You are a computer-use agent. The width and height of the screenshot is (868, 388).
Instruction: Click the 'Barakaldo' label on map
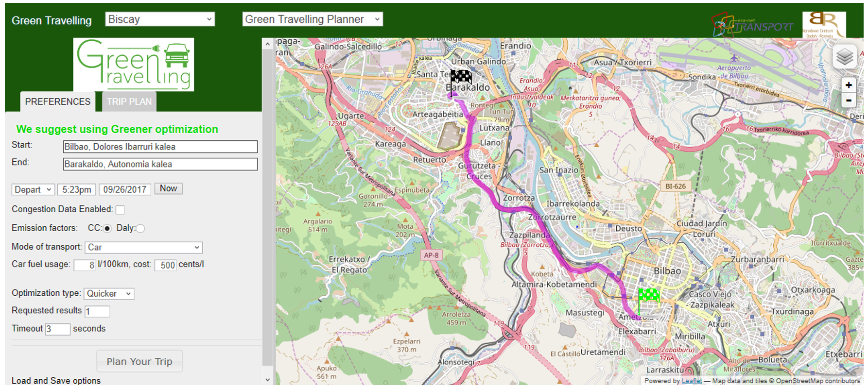[468, 87]
